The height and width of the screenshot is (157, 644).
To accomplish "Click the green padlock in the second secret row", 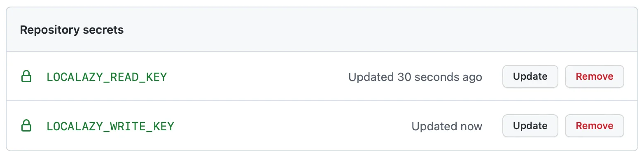I will (x=26, y=126).
